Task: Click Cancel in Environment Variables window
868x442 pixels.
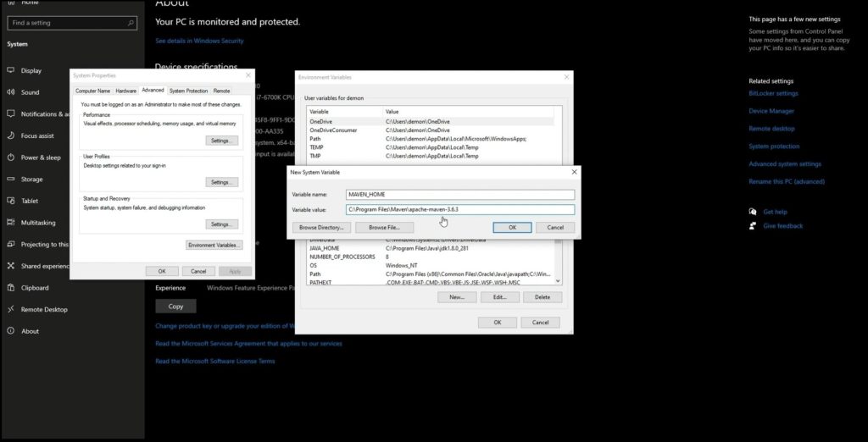Action: [540, 323]
